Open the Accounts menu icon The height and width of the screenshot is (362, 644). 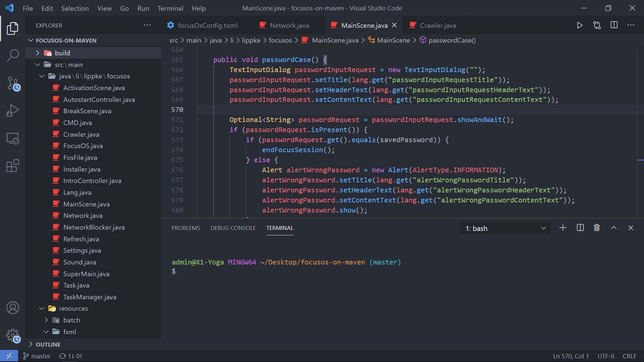click(13, 308)
